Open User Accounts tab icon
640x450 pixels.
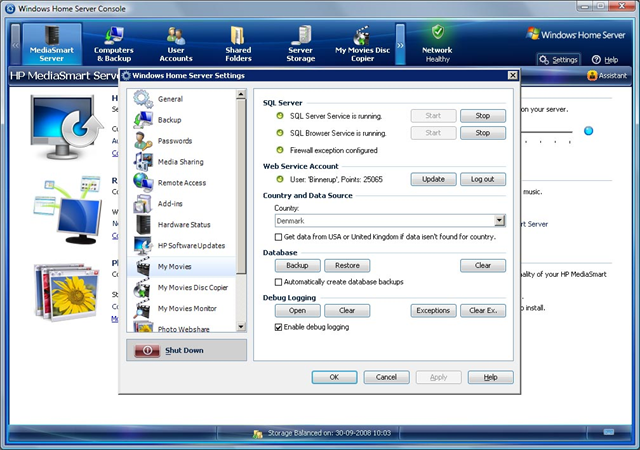[x=176, y=36]
